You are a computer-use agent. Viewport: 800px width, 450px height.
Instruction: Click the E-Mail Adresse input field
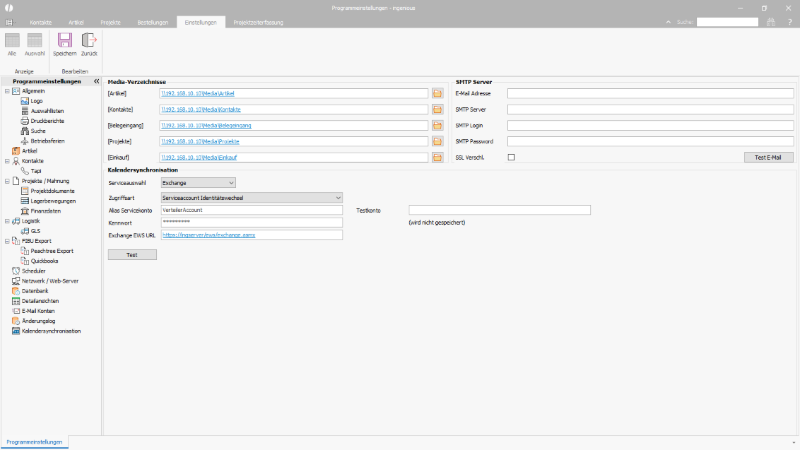point(650,93)
